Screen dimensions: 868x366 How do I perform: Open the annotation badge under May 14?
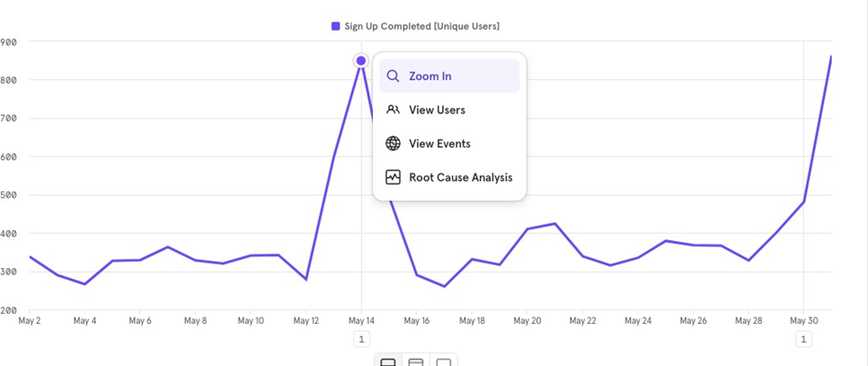pyautogui.click(x=361, y=339)
